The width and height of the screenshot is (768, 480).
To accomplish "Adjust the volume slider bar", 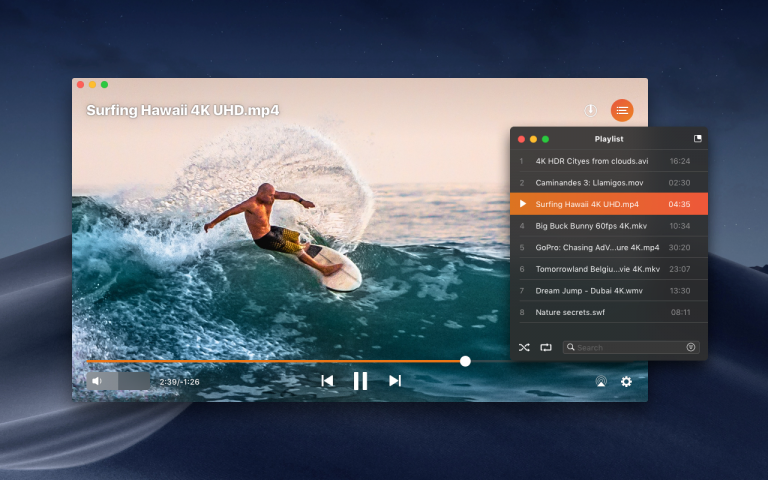I will [119, 381].
